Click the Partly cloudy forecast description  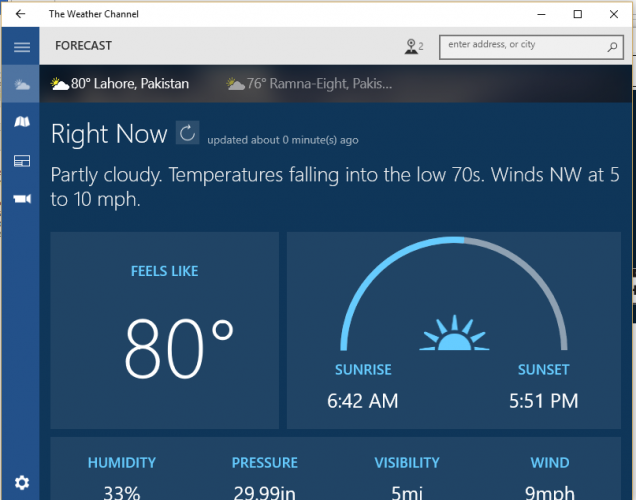(335, 187)
